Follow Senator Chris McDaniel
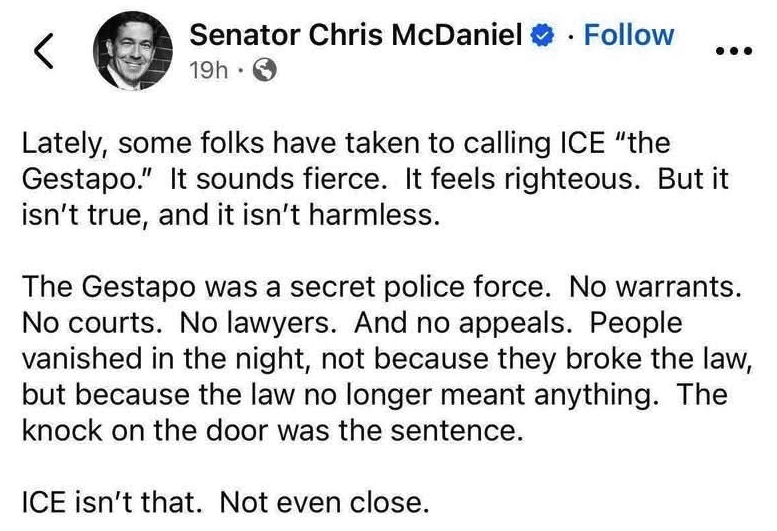777x531 pixels. 629,35
